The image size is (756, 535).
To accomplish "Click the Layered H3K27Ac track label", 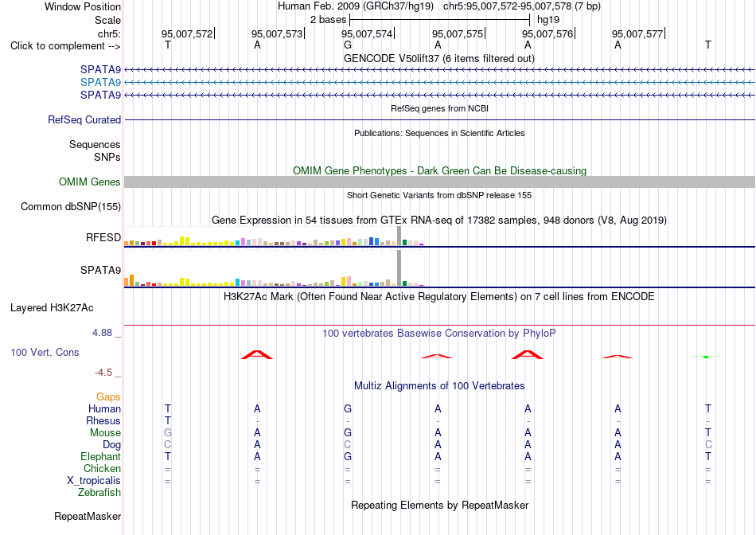I will 52,308.
